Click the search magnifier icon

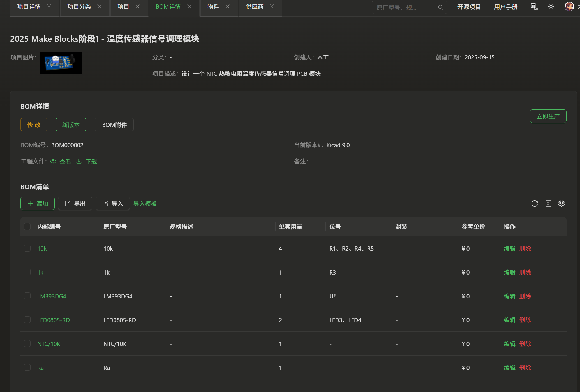point(440,7)
